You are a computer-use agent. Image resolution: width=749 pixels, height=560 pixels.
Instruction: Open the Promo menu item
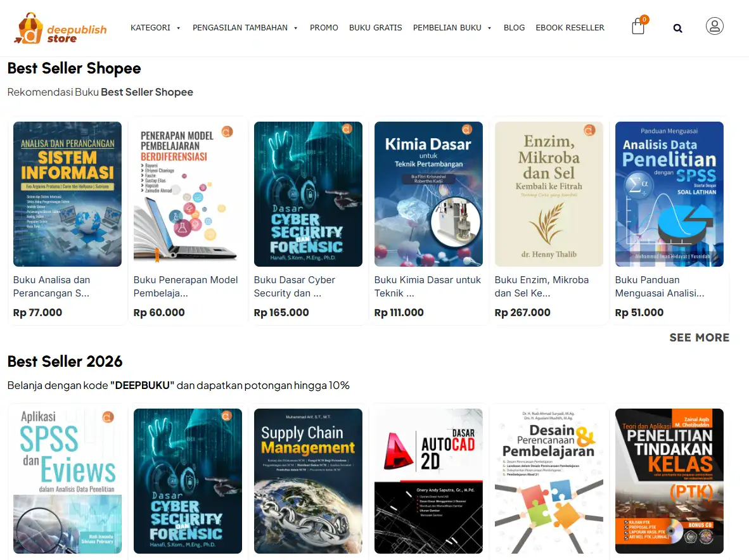324,28
